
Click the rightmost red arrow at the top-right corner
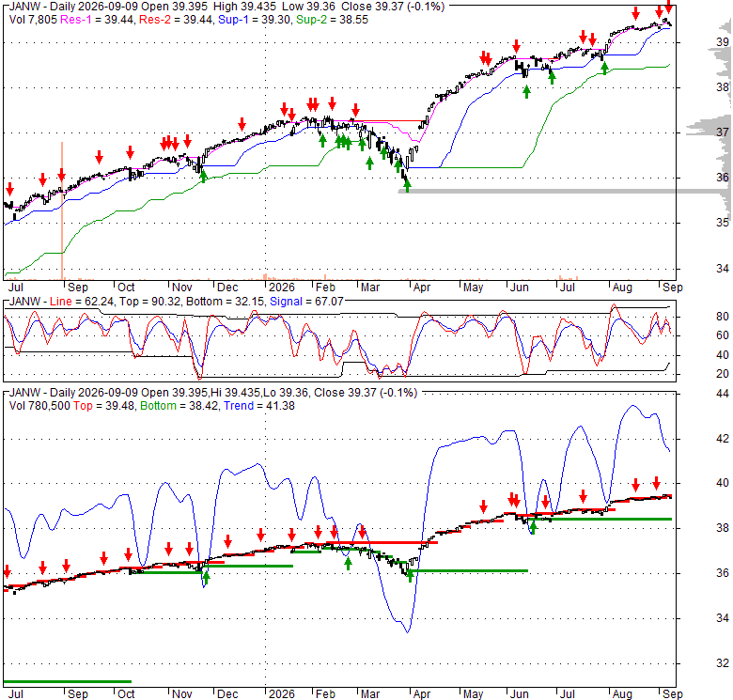[x=669, y=7]
